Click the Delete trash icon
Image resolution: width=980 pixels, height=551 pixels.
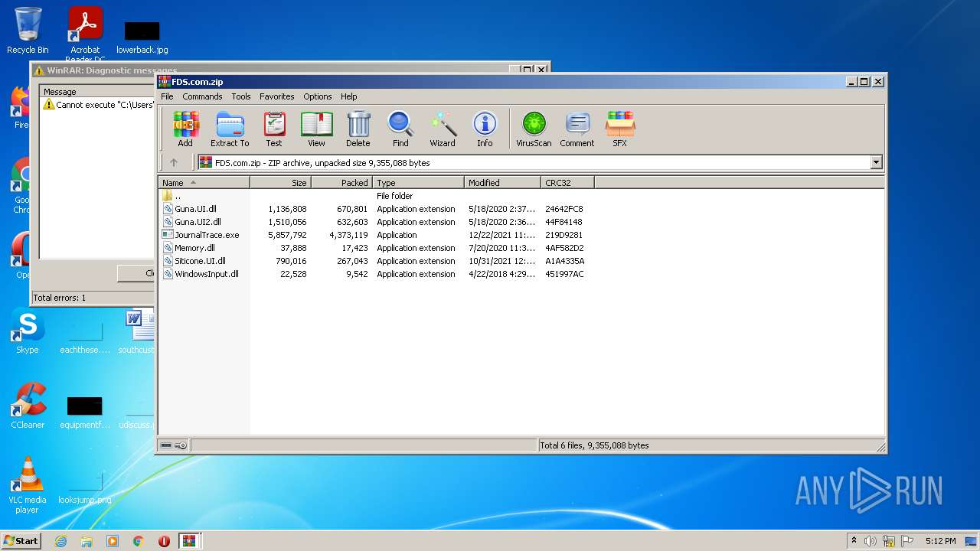[358, 129]
